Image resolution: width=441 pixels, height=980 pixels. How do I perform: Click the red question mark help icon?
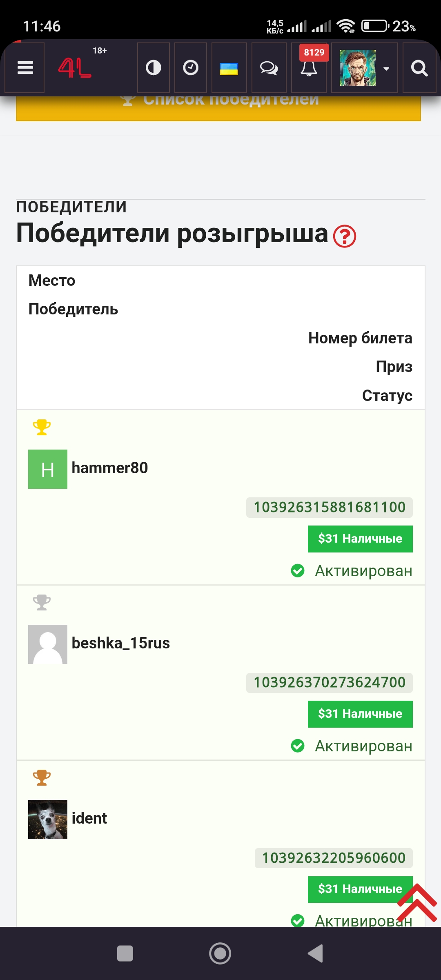pyautogui.click(x=345, y=236)
